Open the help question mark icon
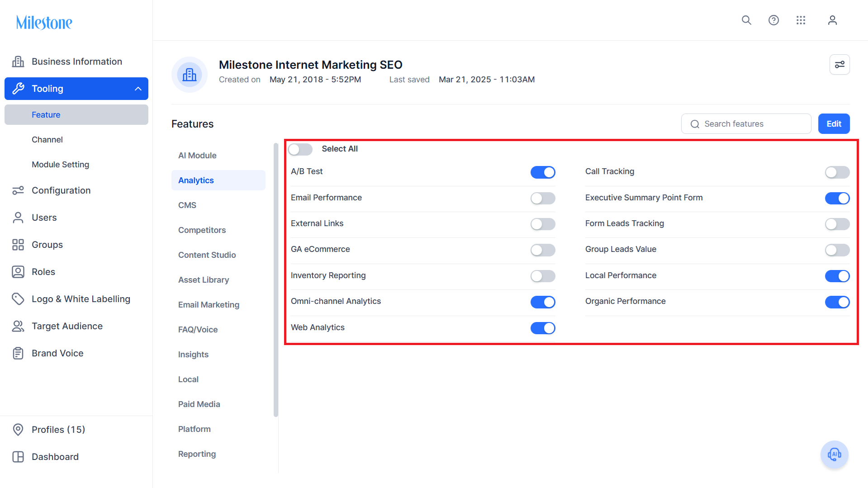Viewport: 868px width, 488px height. point(773,20)
